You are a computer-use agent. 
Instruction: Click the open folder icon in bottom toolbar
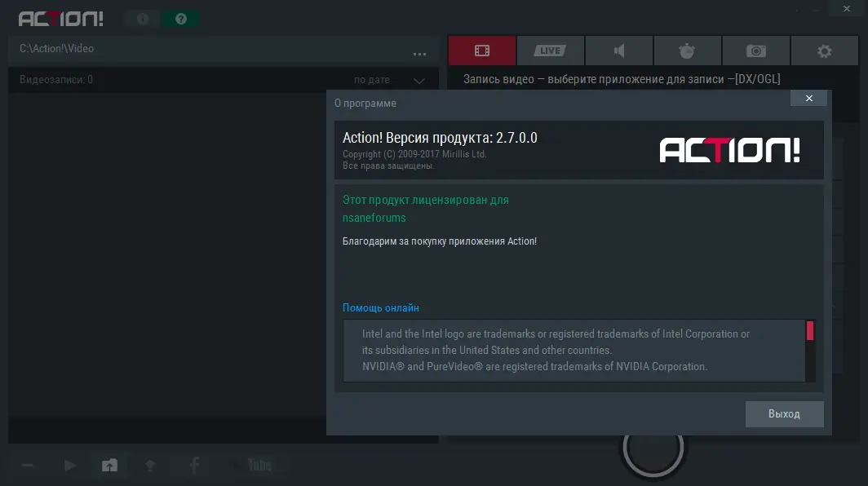(x=109, y=465)
